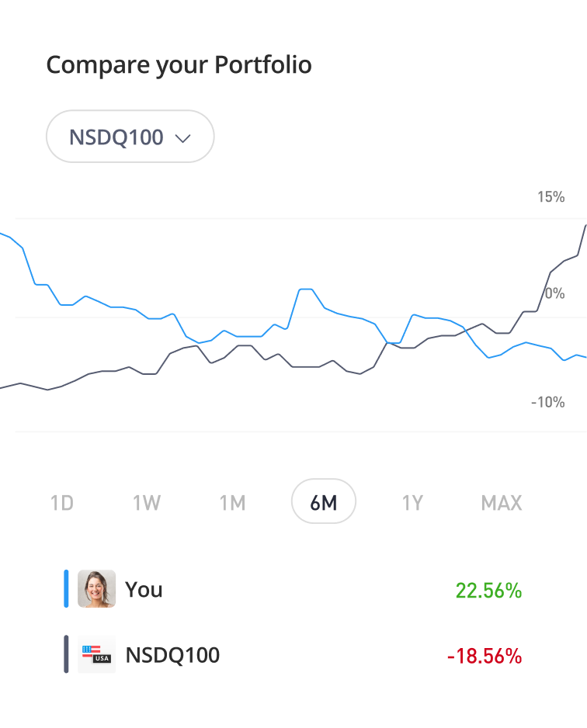Screen dimensions: 587x728
Task: Click the red -18.56% value
Action: [485, 656]
